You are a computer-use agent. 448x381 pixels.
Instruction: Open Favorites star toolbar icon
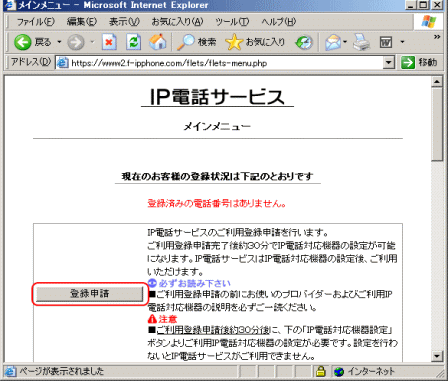[234, 42]
